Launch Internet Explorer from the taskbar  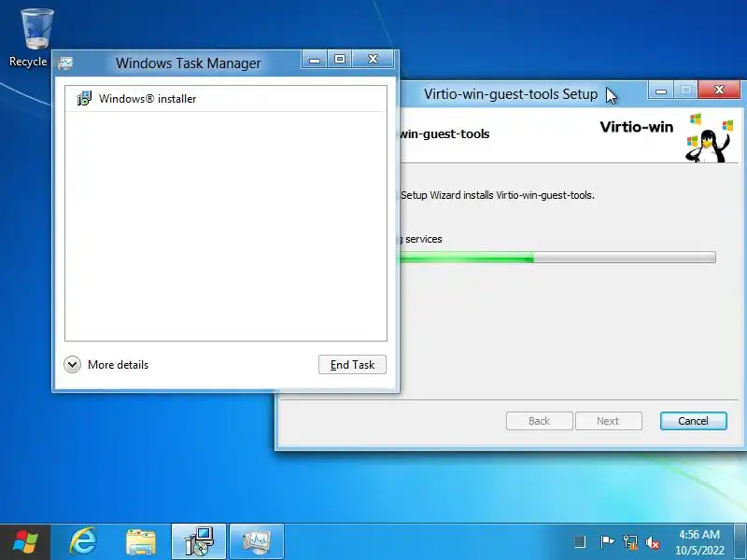83,542
